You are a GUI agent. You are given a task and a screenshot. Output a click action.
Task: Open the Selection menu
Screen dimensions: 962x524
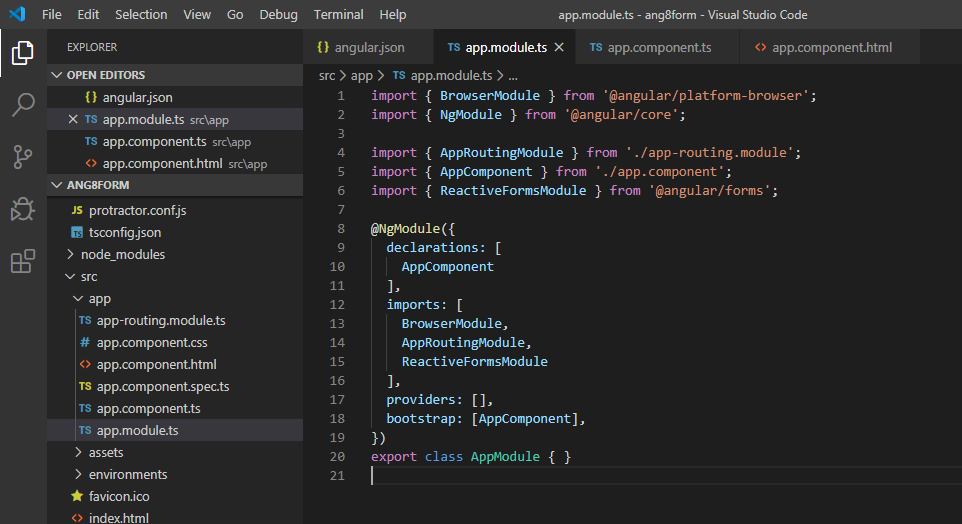pos(141,14)
